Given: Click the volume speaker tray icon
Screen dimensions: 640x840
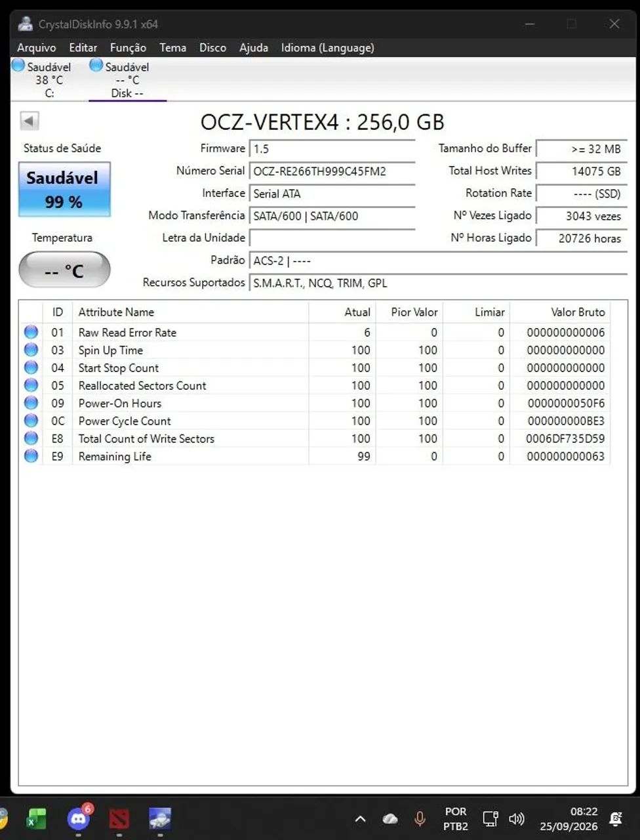Looking at the screenshot, I should [517, 818].
